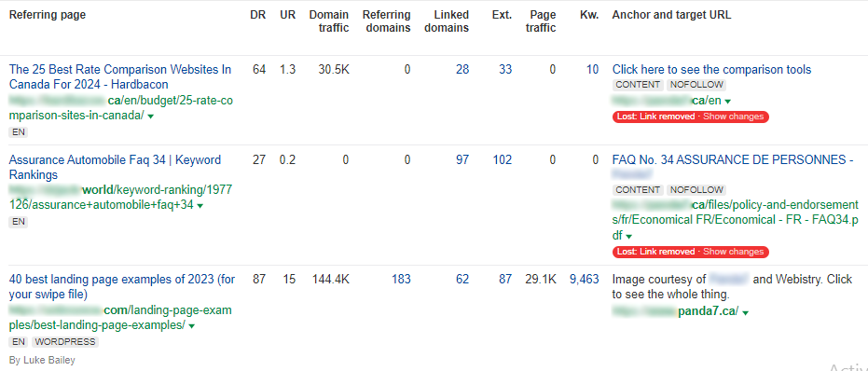
Task: Open Assurance Automobile Faq 34 referring page
Action: [115, 167]
